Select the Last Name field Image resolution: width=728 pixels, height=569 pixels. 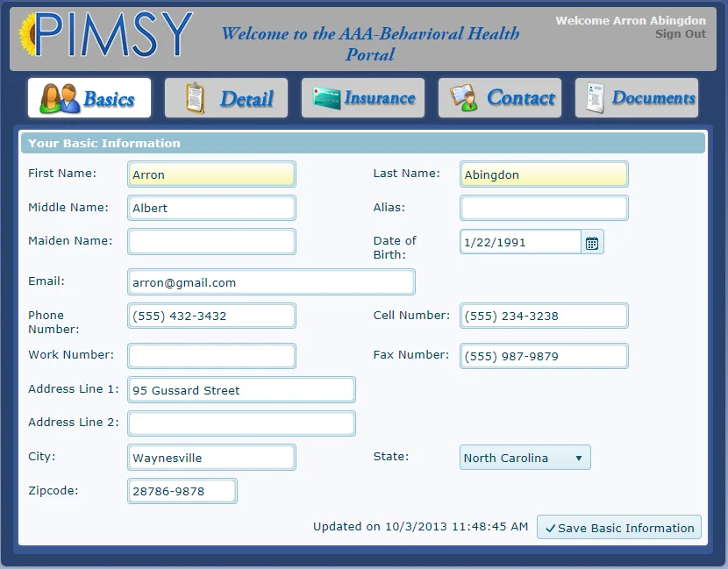tap(544, 174)
